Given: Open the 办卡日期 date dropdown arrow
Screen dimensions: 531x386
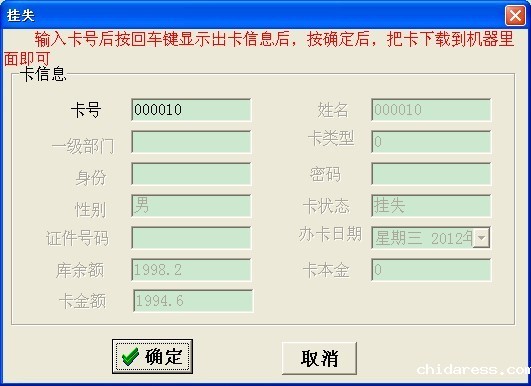Looking at the screenshot, I should tap(481, 238).
